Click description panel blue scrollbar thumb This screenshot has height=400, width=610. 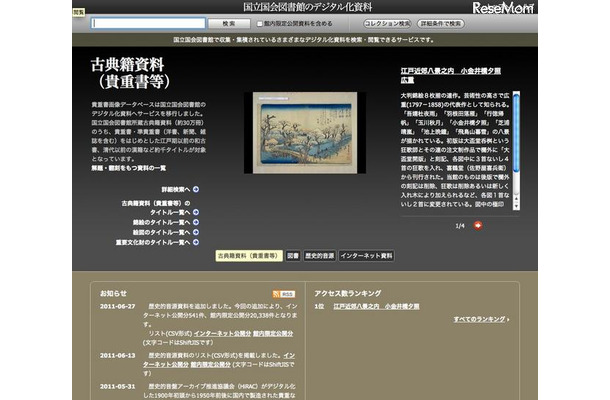(x=516, y=133)
